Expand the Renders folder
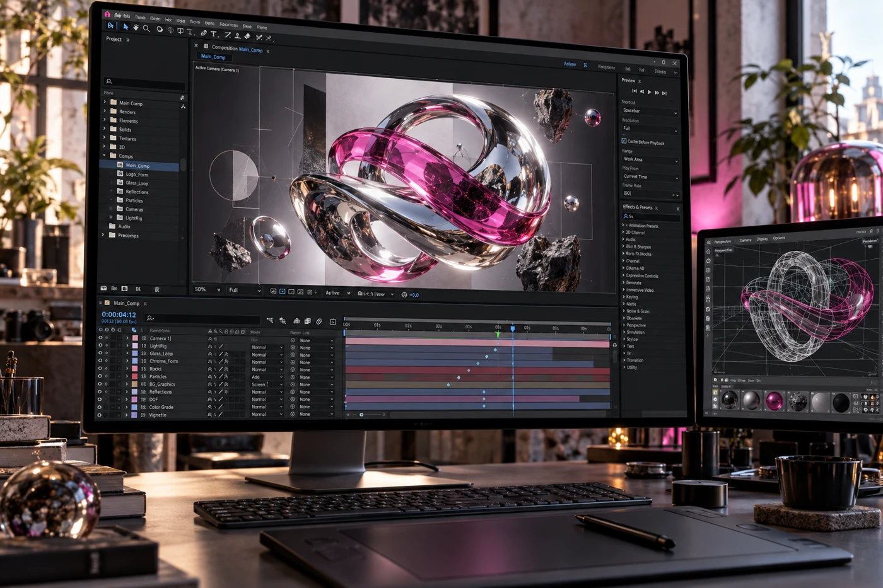883x588 pixels. pos(105,110)
